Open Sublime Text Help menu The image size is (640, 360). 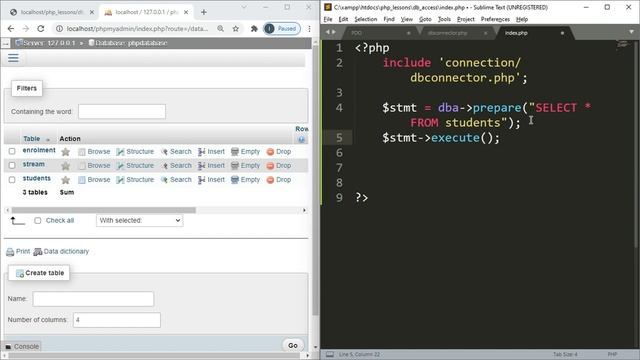522,19
